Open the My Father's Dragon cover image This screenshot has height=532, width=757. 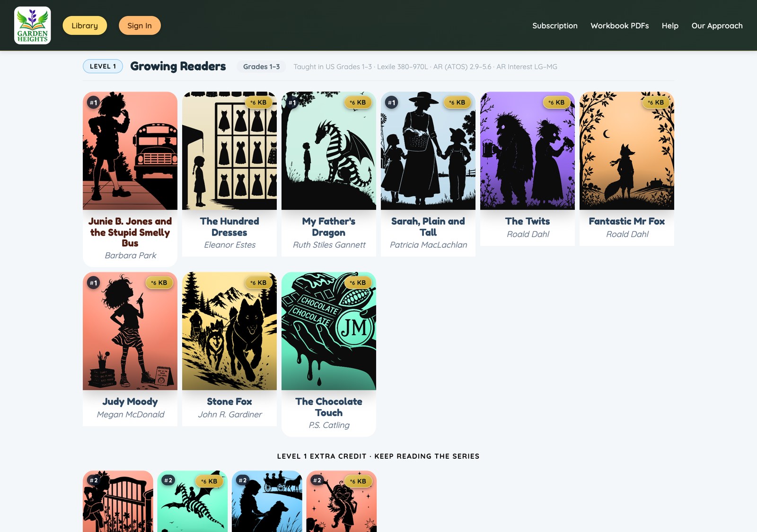tap(329, 151)
